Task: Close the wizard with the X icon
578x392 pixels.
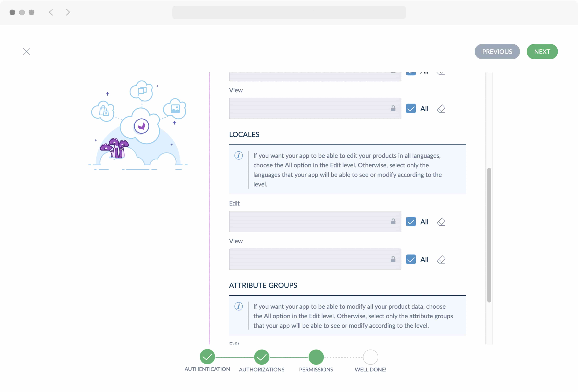Action: pos(27,51)
